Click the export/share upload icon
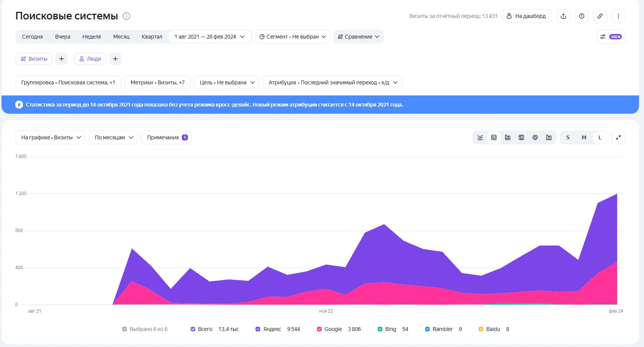 pos(563,16)
